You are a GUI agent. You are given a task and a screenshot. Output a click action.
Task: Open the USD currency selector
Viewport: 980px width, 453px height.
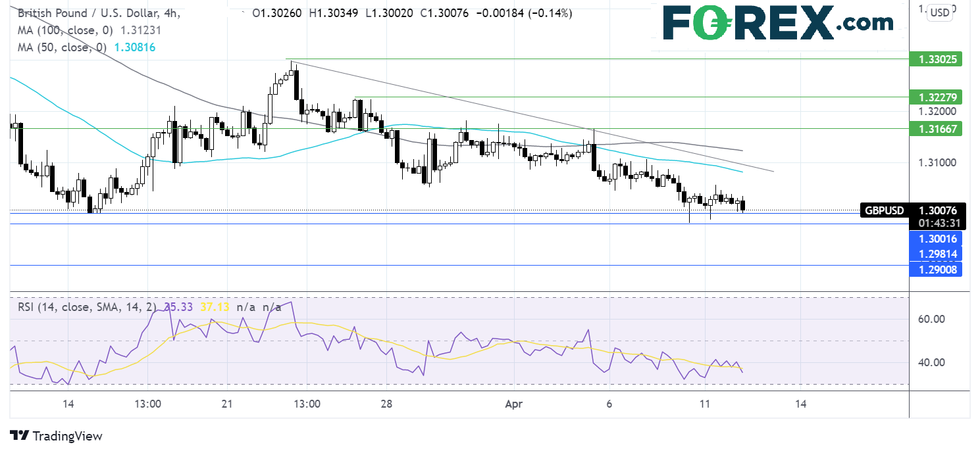tap(941, 12)
